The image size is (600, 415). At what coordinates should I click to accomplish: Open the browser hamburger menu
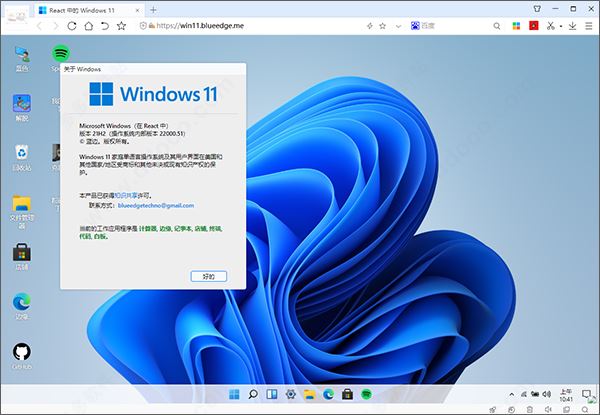589,26
